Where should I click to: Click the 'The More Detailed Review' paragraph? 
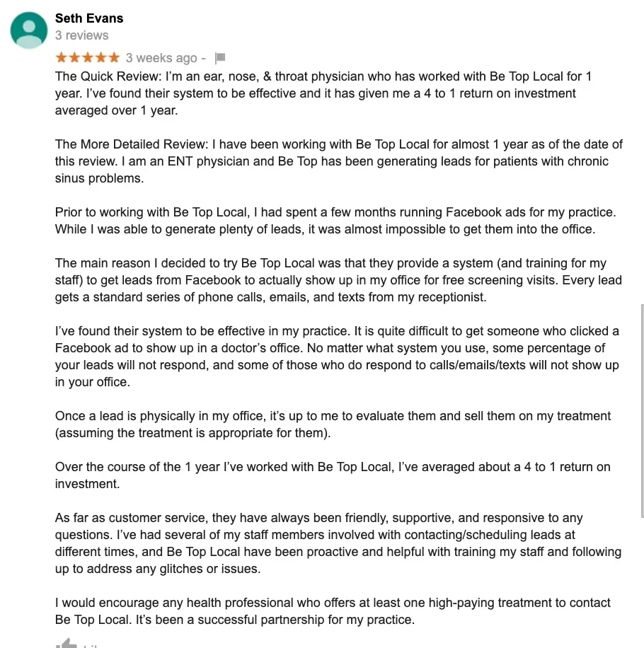[339, 161]
